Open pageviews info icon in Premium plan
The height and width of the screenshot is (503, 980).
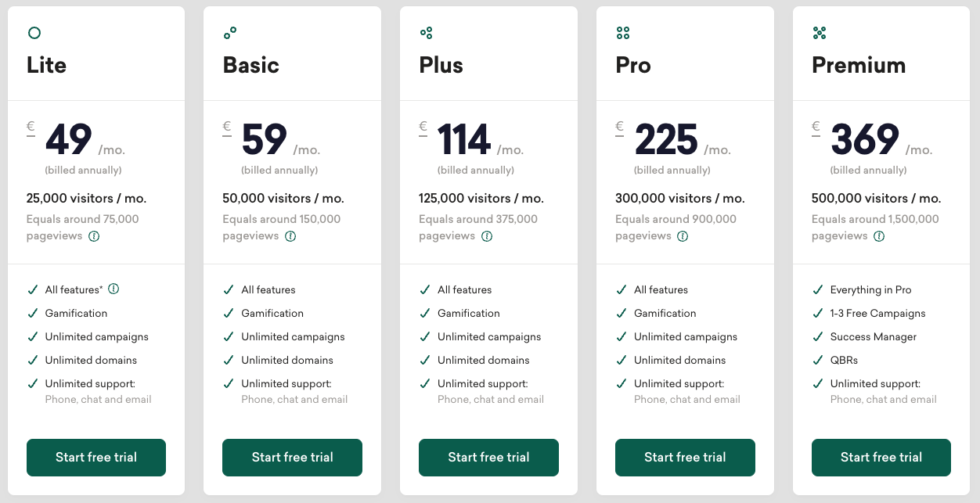pyautogui.click(x=879, y=236)
